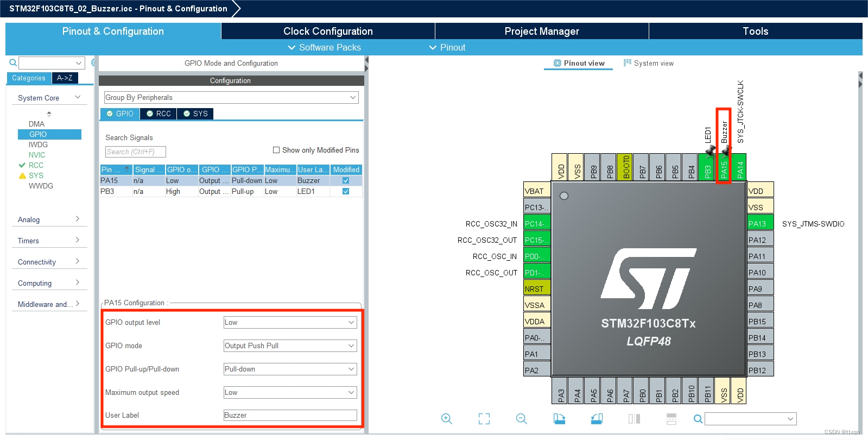Select the PD1 RCC_OSC_OUT pin

pyautogui.click(x=537, y=272)
